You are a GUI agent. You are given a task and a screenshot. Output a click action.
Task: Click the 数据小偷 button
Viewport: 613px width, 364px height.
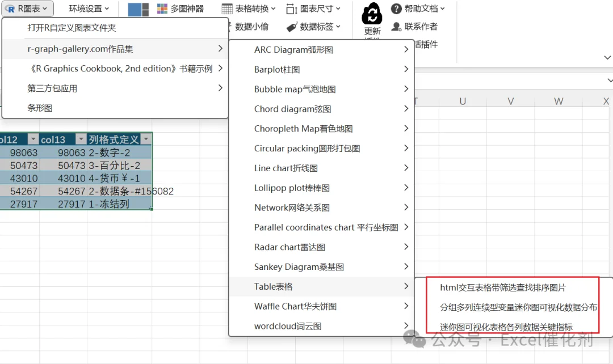pos(252,27)
